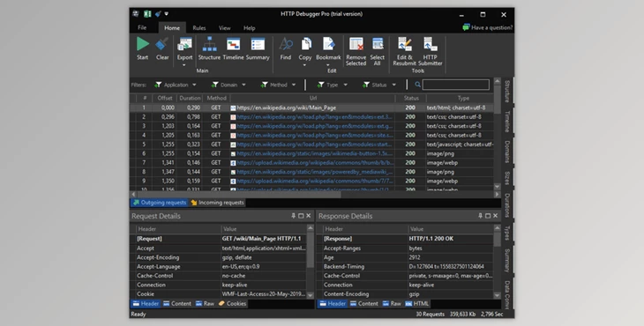Screen dimensions: 644x326
Task: Open the response HTML tab
Action: tap(417, 304)
